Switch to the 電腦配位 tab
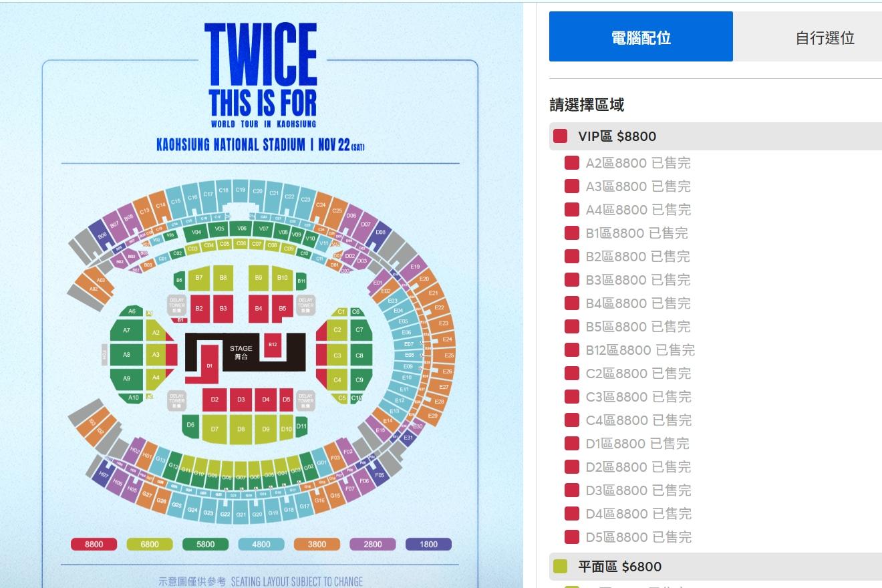The height and width of the screenshot is (588, 882). pos(641,37)
